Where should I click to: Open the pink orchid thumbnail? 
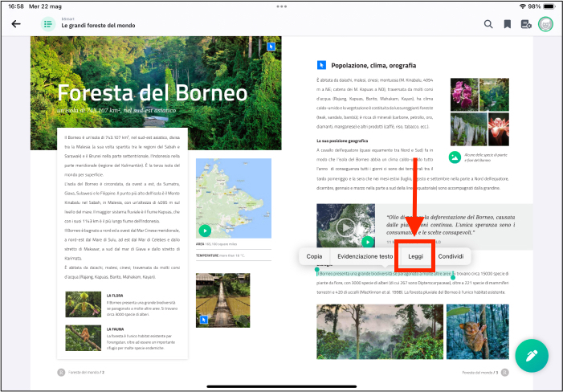click(464, 95)
